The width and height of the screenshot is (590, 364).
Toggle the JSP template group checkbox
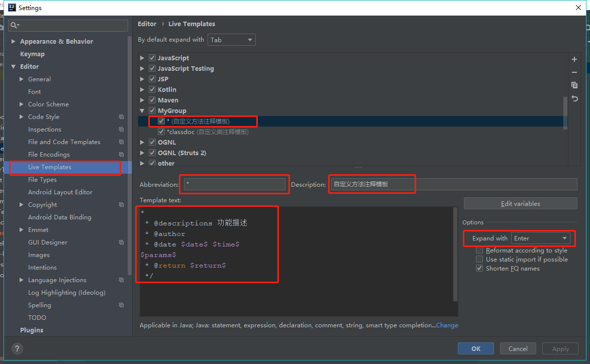pos(152,79)
